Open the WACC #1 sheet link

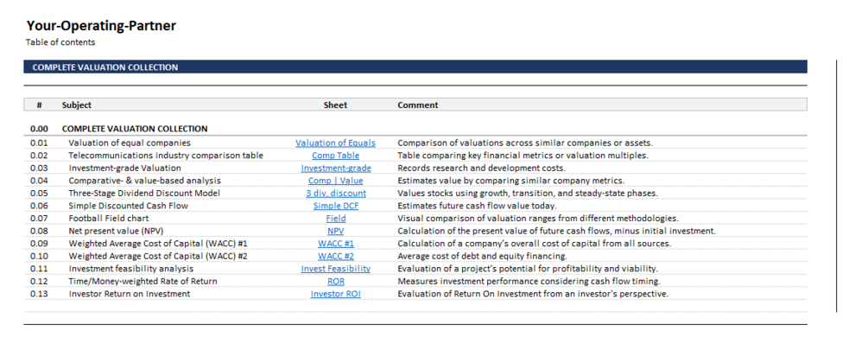tap(336, 244)
